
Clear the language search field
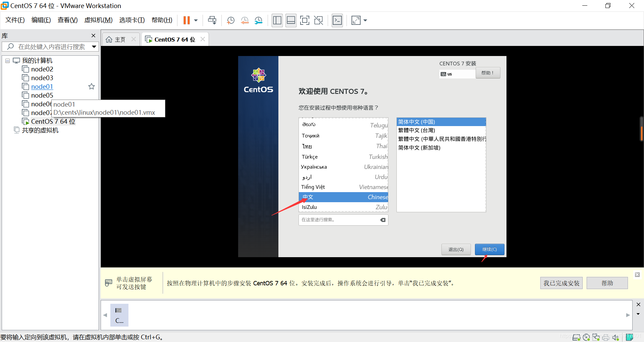[x=383, y=220]
